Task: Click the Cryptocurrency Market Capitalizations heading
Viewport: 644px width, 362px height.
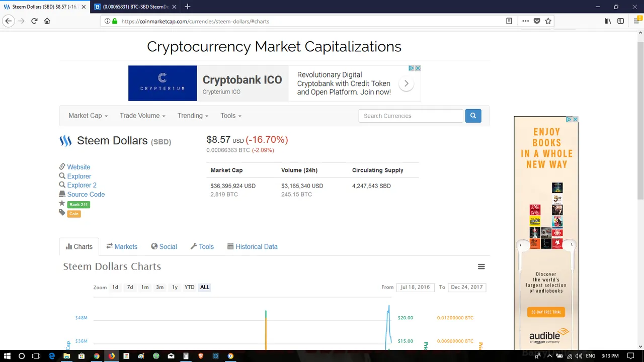Action: coord(274,47)
